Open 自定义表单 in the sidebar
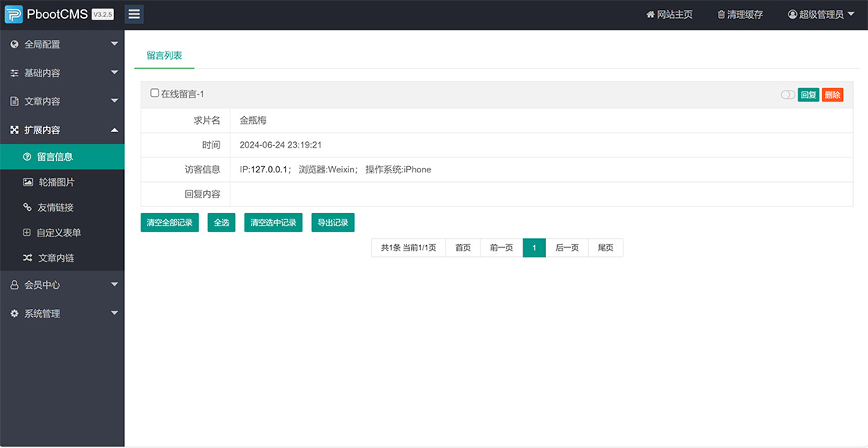The image size is (868, 448). [x=62, y=233]
